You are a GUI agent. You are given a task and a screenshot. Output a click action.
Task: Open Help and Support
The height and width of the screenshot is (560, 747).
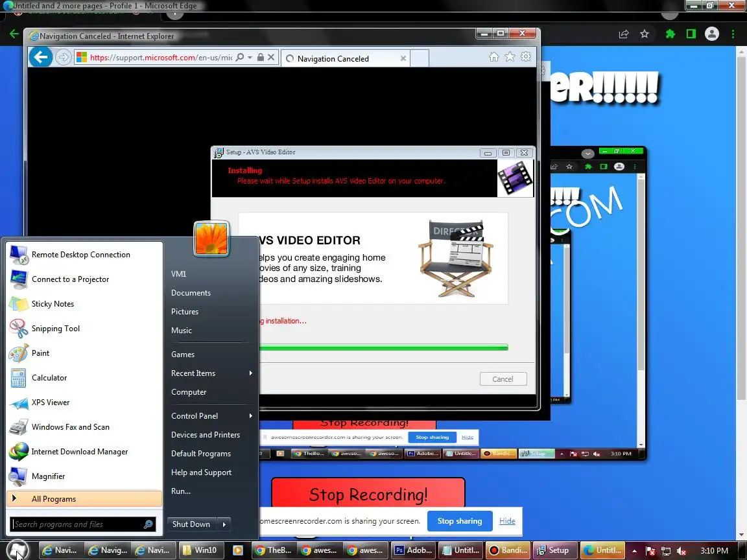pyautogui.click(x=202, y=472)
